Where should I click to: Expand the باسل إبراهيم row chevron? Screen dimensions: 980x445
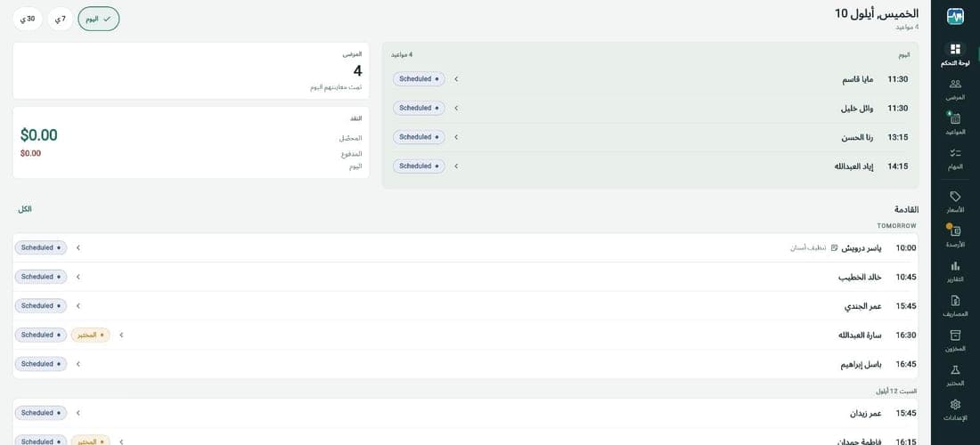coord(78,364)
